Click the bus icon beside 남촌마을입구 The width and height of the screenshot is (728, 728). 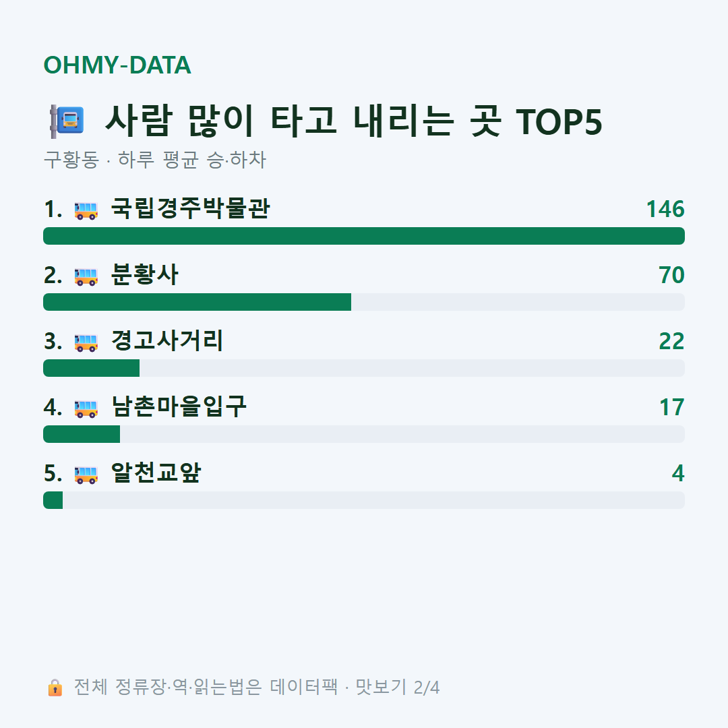click(86, 408)
